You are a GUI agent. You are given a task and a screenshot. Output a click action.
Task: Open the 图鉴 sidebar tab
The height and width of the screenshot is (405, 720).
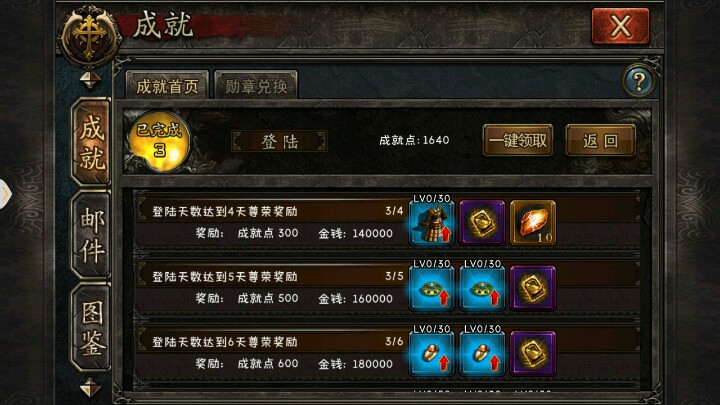[x=91, y=328]
